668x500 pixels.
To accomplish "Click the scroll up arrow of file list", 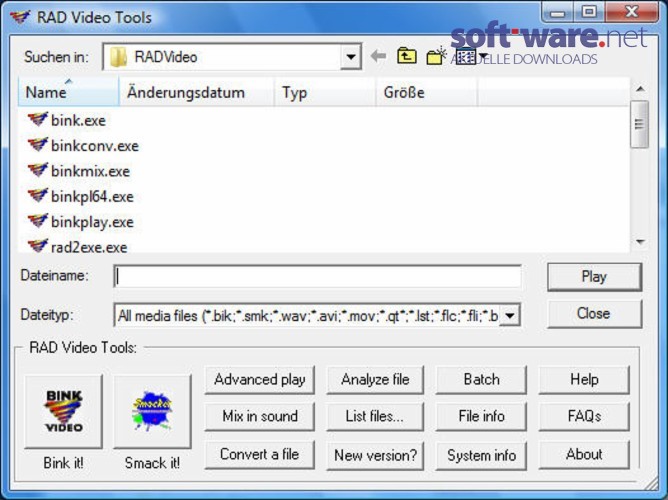I will click(x=639, y=89).
